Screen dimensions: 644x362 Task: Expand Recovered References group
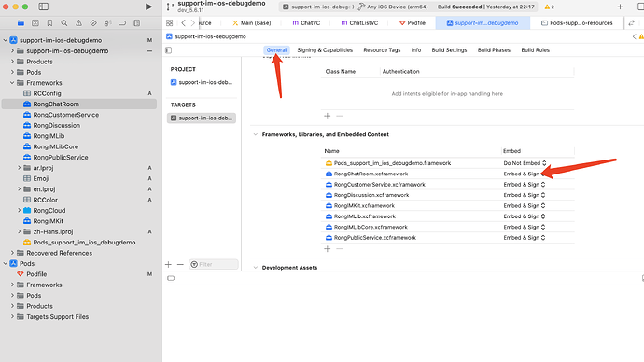[12, 253]
